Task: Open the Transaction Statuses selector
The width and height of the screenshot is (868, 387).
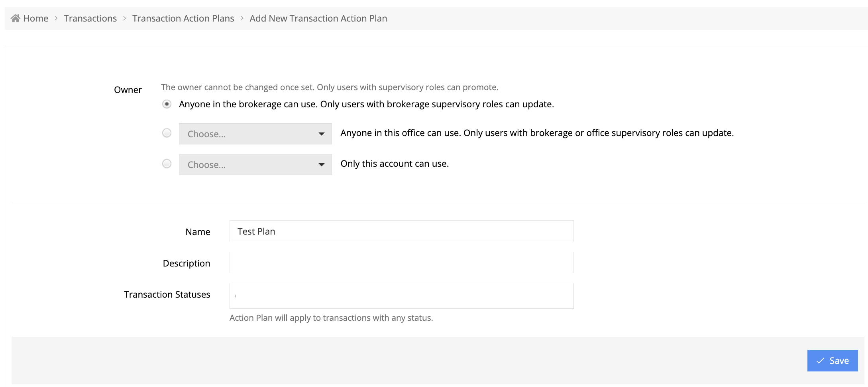Action: (x=401, y=296)
